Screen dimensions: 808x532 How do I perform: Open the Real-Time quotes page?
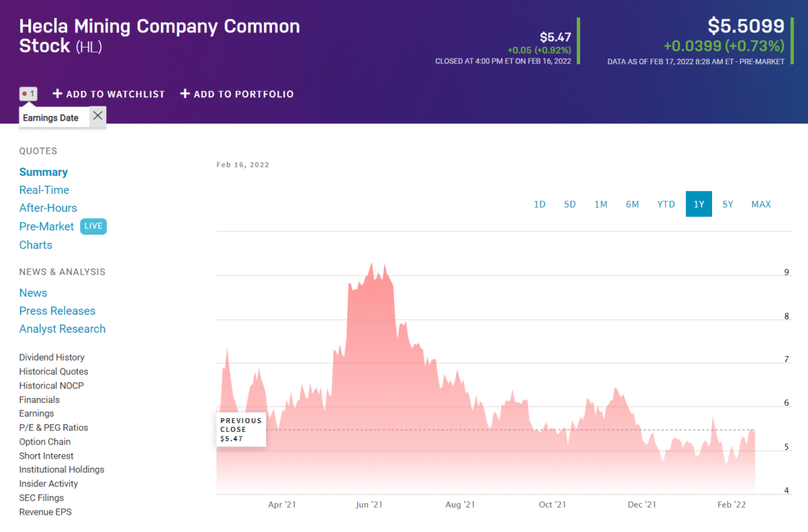pyautogui.click(x=44, y=190)
